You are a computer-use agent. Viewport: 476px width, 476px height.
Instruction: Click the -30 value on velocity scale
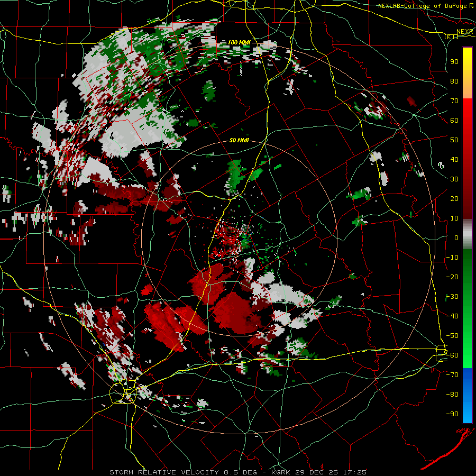pyautogui.click(x=452, y=297)
